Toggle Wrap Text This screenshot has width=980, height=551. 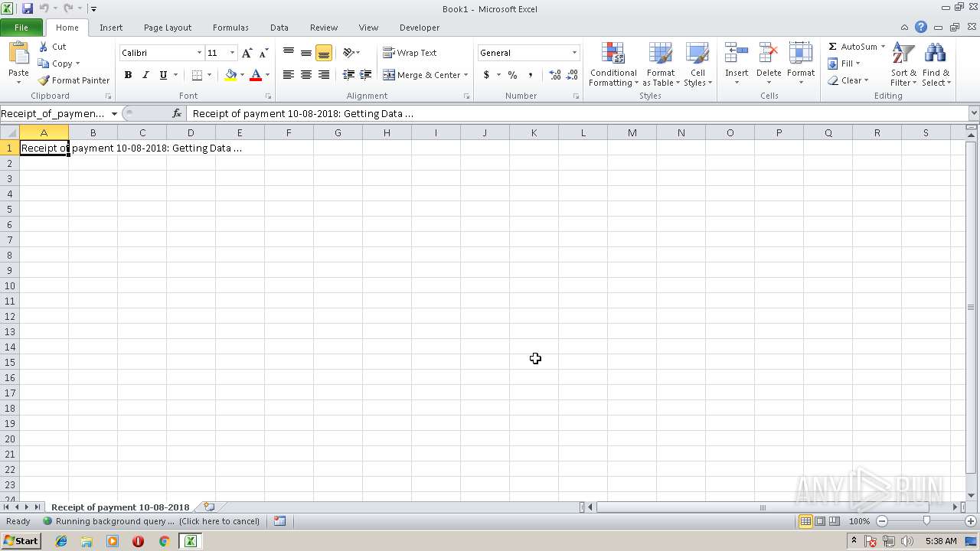point(410,53)
